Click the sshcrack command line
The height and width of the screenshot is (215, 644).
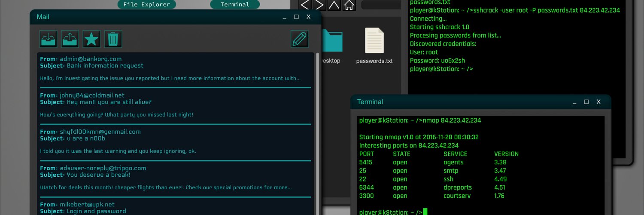pyautogui.click(x=515, y=10)
